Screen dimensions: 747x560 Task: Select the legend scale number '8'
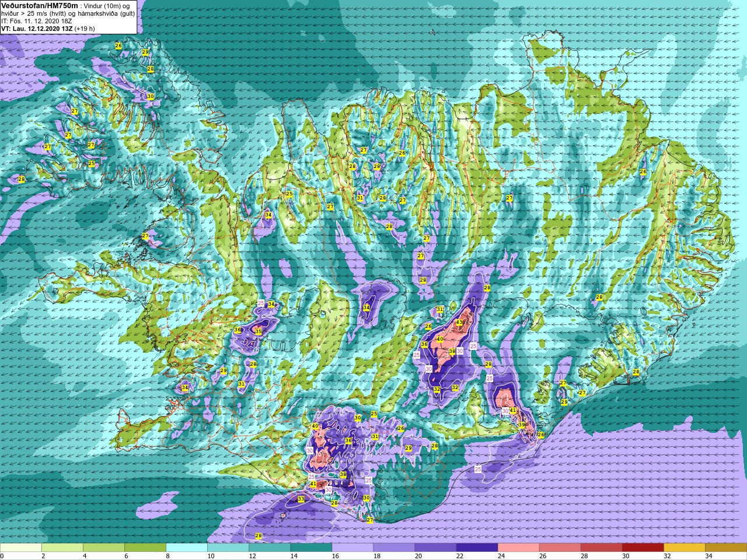click(167, 556)
